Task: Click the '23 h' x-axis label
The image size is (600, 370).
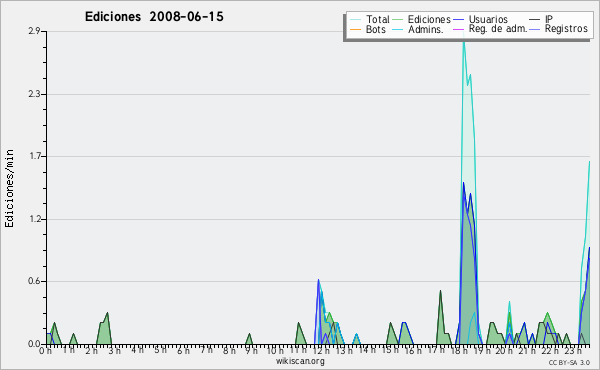Action: tap(574, 350)
